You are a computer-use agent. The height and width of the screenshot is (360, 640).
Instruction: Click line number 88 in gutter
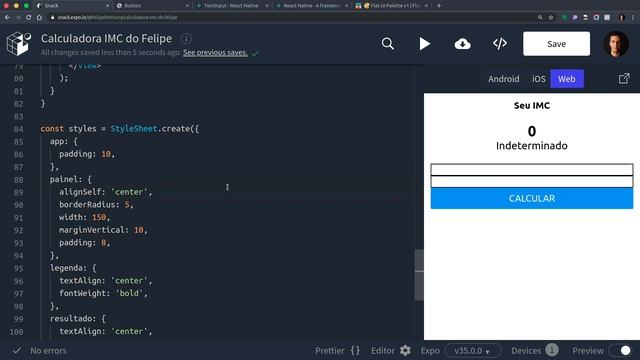[x=18, y=180]
